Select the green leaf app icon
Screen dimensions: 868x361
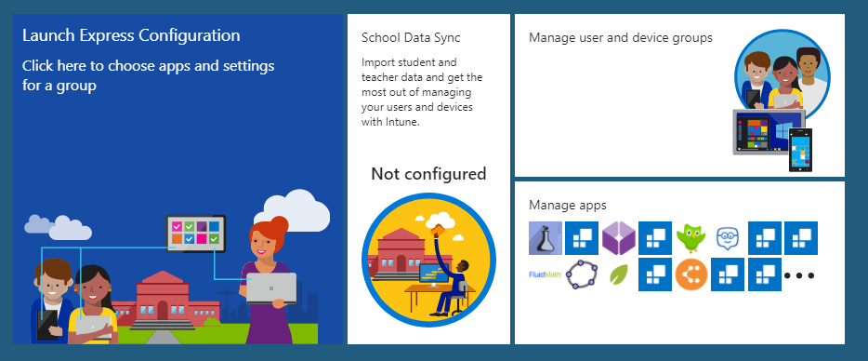pos(618,274)
